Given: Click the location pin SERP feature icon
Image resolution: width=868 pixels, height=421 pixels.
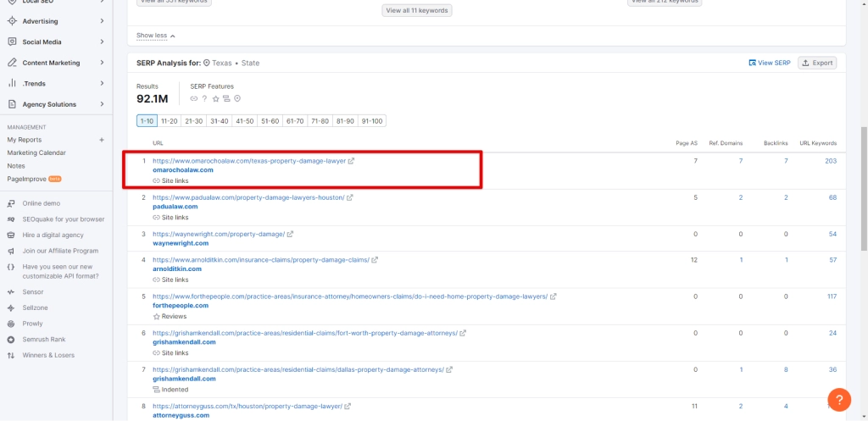Looking at the screenshot, I should point(237,99).
